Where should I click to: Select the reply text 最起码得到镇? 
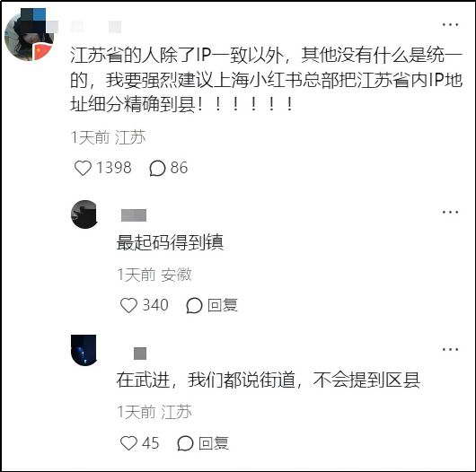(x=170, y=242)
